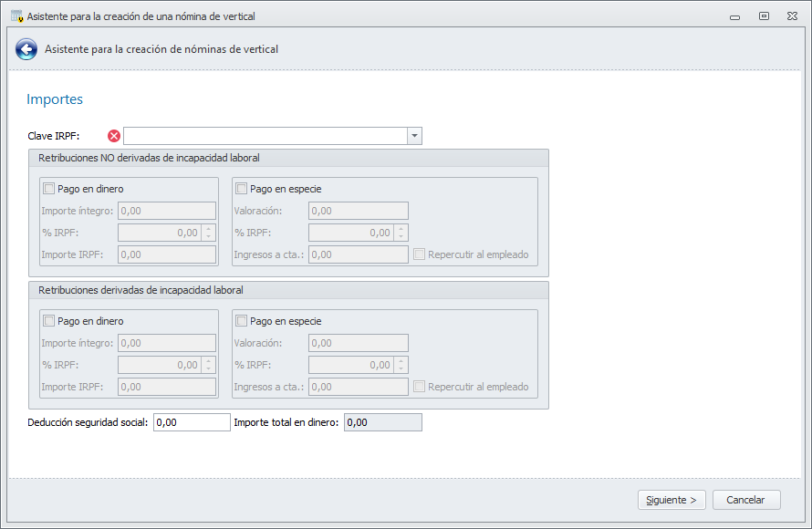
Task: Click the Importe total en dinero field
Action: tap(382, 422)
